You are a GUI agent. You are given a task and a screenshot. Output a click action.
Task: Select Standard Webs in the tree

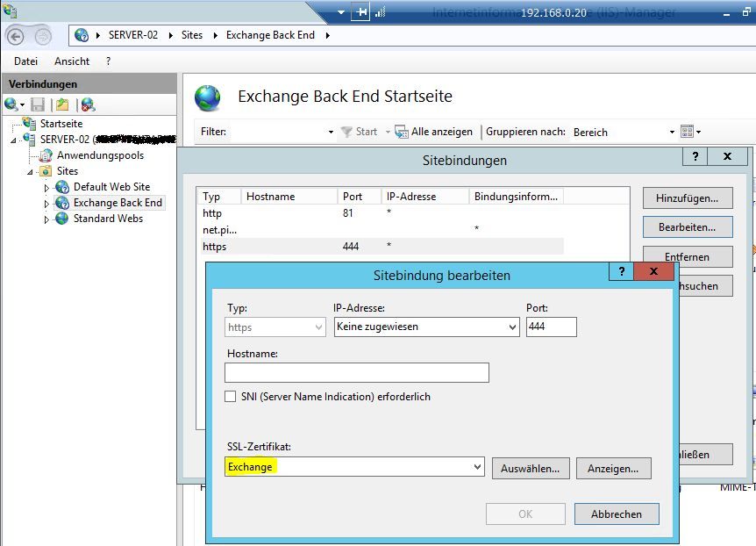(108, 219)
